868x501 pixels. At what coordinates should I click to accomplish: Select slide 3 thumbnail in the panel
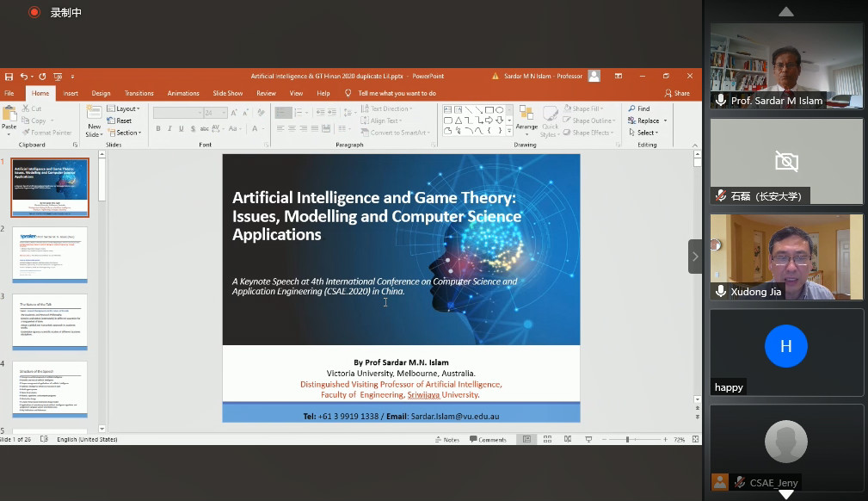click(x=50, y=321)
